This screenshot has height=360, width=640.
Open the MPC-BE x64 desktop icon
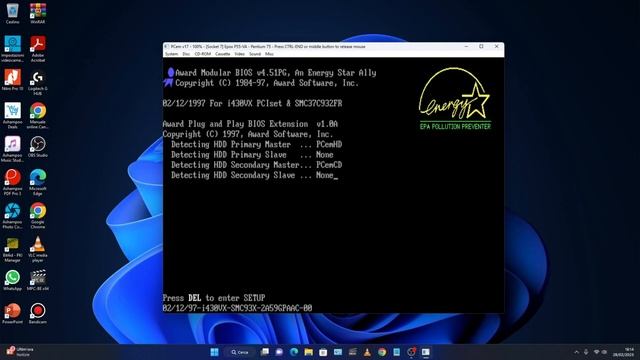coord(38,280)
